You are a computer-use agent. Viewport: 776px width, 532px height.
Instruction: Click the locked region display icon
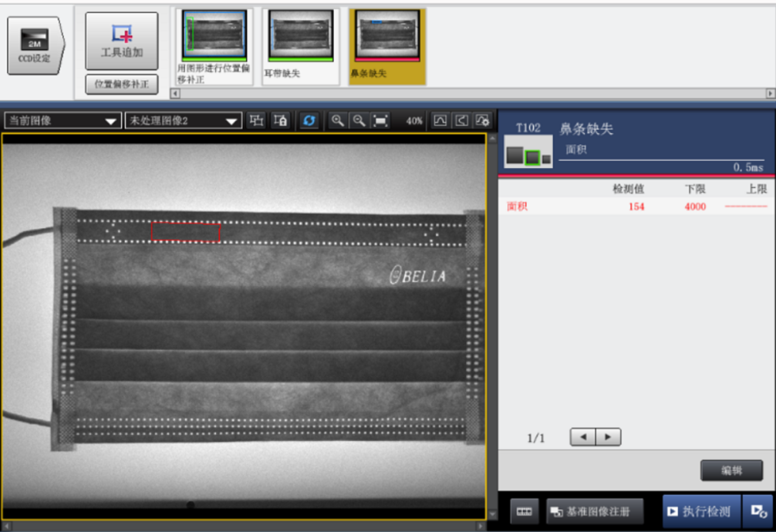(281, 121)
